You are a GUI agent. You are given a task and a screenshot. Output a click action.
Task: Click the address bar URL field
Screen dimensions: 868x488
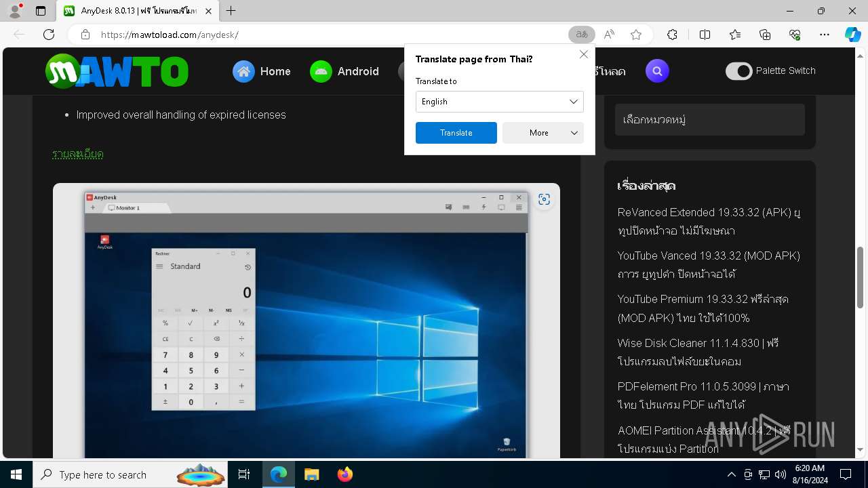tap(332, 35)
